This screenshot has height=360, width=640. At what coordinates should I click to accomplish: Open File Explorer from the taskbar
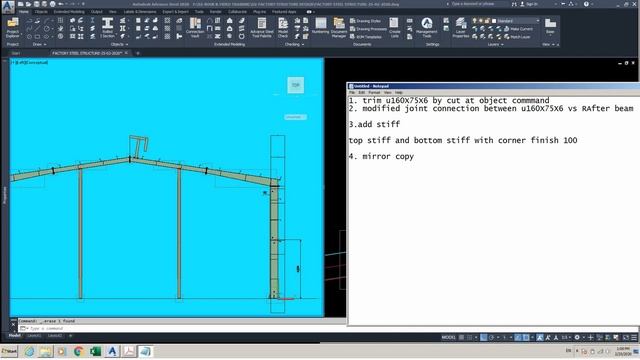coord(45,351)
